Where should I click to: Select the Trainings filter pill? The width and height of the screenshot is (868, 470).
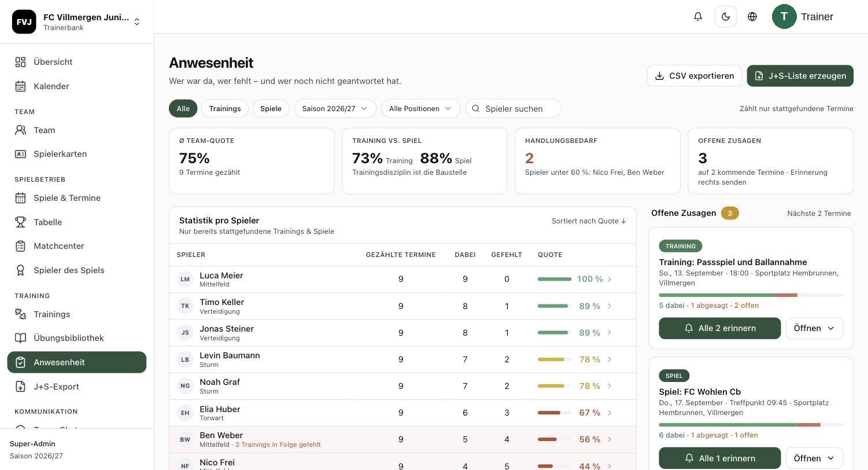225,109
